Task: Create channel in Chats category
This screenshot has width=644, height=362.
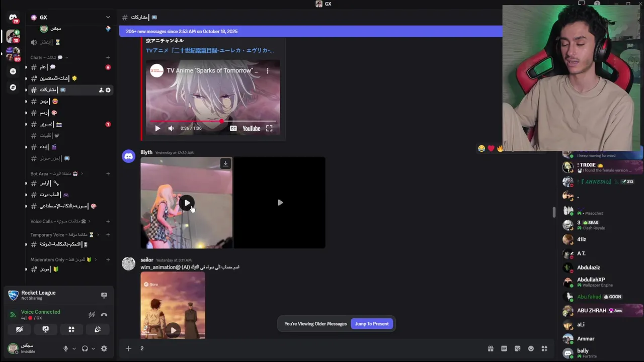Action: [x=108, y=57]
